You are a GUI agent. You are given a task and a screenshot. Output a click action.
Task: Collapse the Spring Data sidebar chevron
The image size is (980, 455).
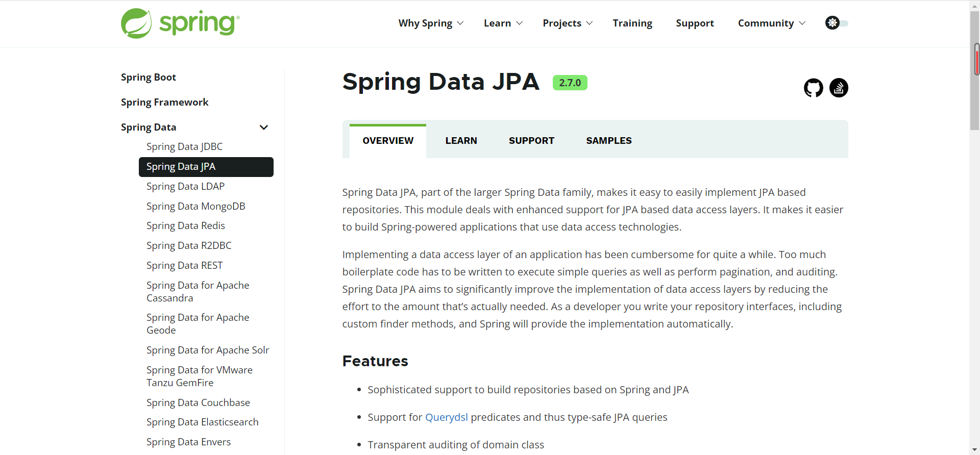pyautogui.click(x=264, y=128)
